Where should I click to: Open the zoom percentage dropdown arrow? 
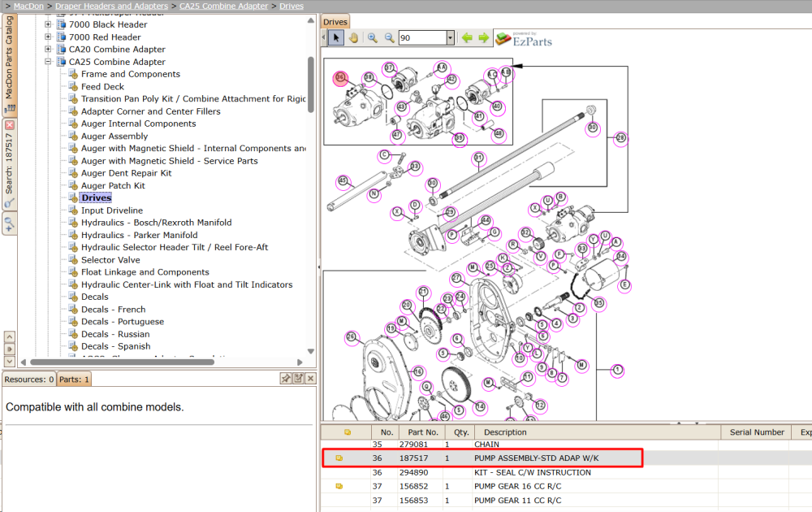point(450,38)
